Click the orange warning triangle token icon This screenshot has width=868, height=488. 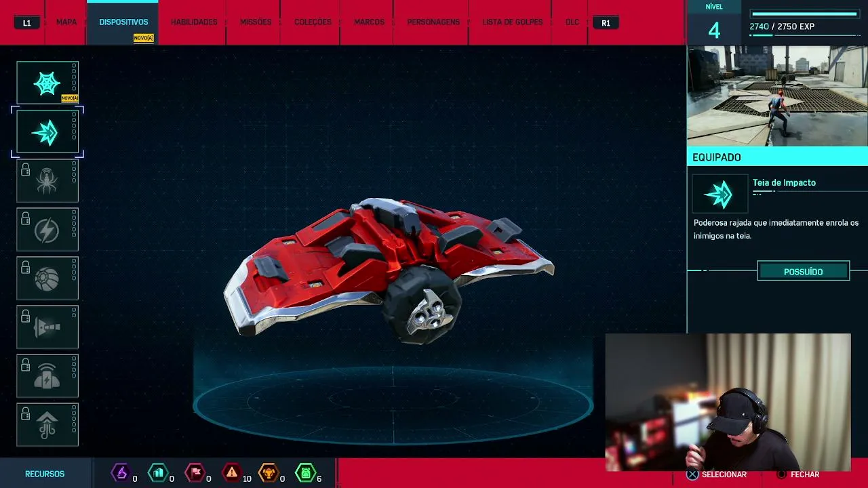point(232,472)
